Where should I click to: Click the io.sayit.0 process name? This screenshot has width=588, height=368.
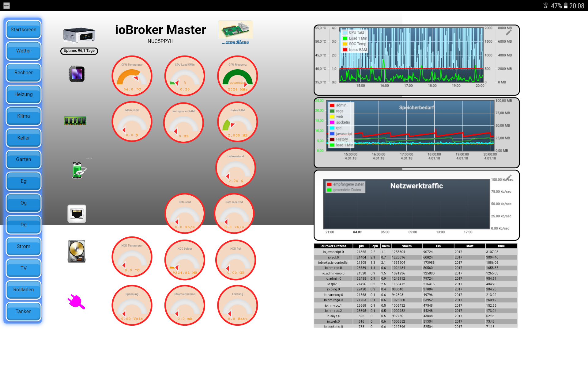pos(333,316)
